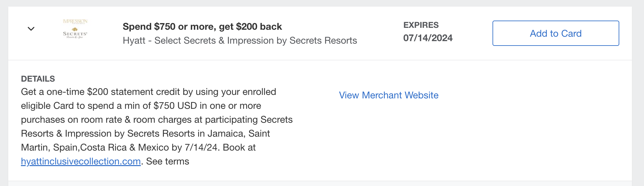This screenshot has height=186, width=644.
Task: Click the offer title Spend $750 get $200
Action: [202, 27]
